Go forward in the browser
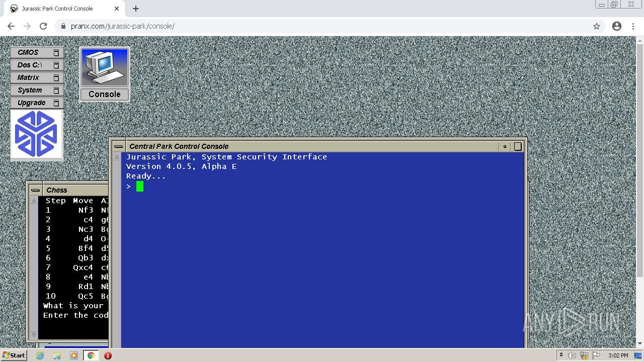Image resolution: width=644 pixels, height=362 pixels. click(27, 26)
